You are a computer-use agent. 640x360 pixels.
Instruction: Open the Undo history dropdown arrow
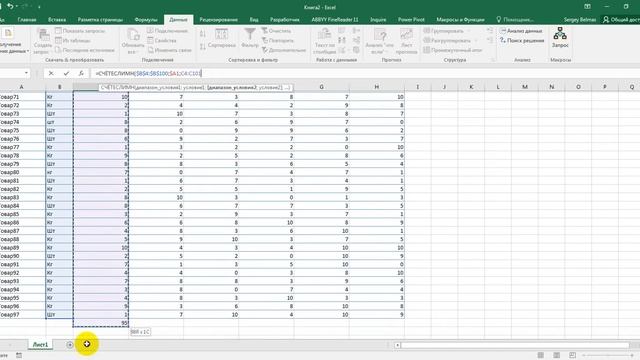point(16,7)
